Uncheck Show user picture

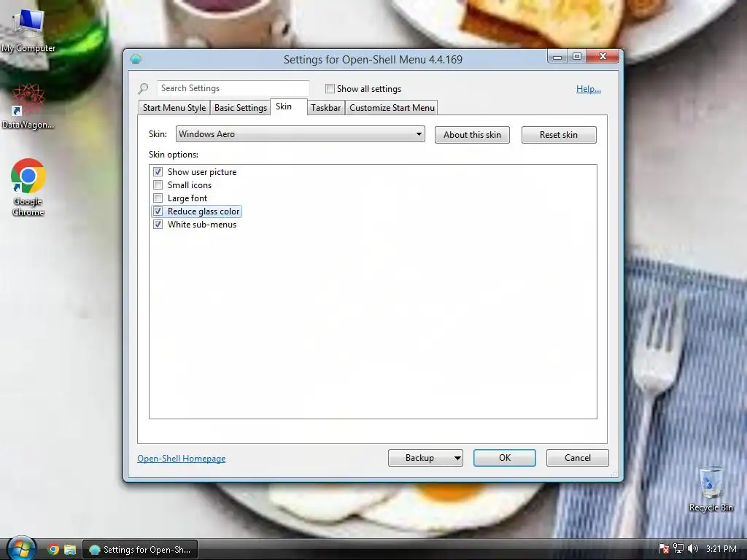158,171
